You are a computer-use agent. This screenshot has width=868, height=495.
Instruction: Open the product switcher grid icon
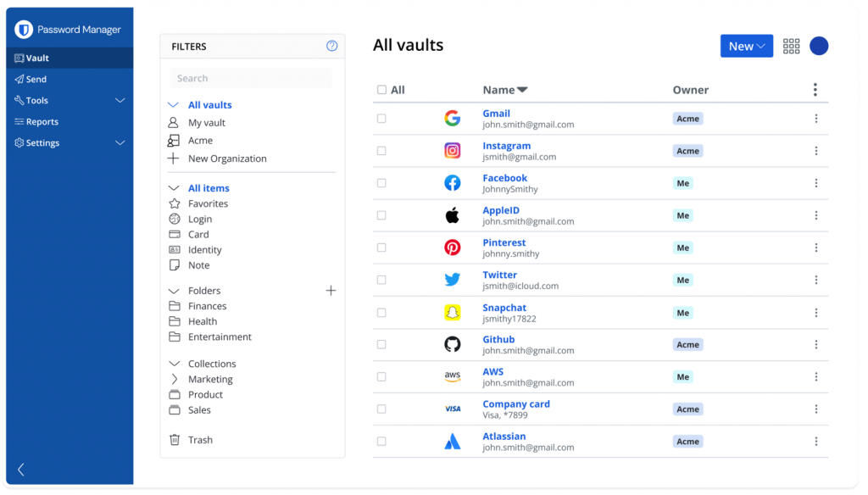tap(791, 46)
